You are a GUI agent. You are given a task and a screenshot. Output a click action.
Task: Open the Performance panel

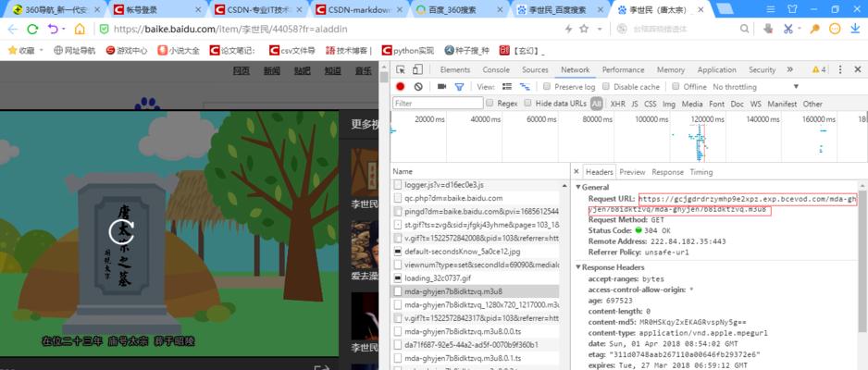tap(624, 69)
